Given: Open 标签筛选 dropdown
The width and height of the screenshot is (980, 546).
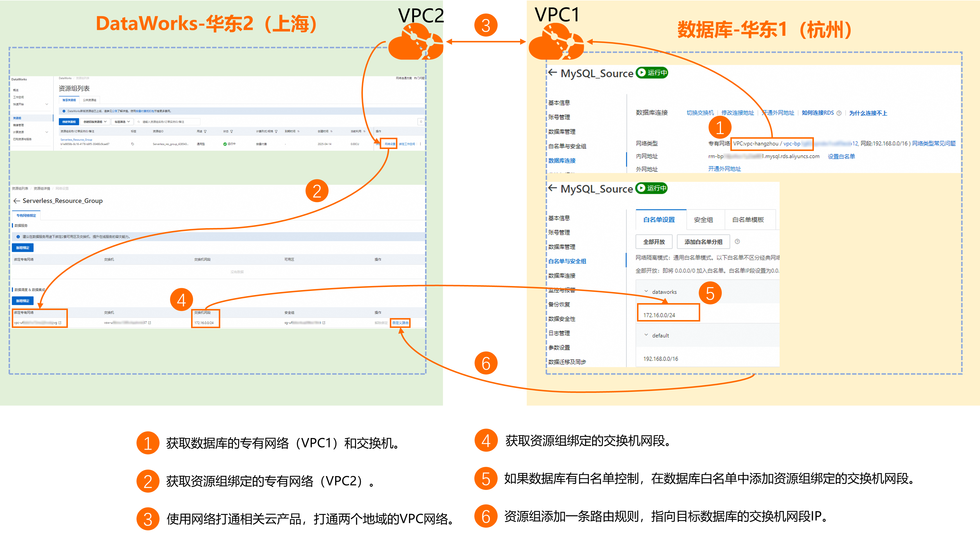Looking at the screenshot, I should coord(122,122).
